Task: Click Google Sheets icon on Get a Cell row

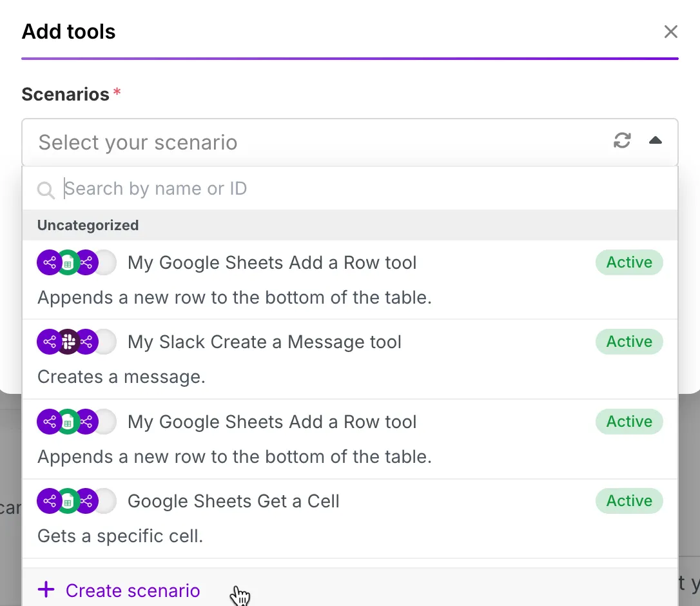Action: [x=68, y=501]
